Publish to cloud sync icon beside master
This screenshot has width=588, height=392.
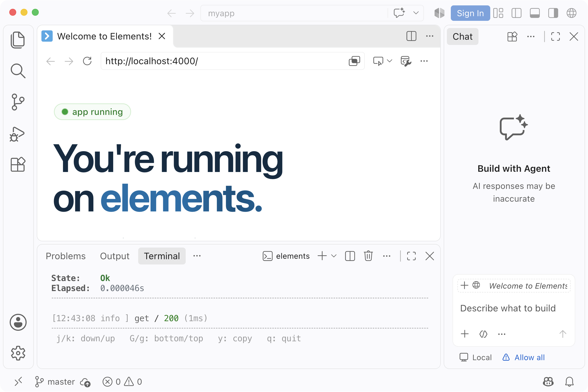(85, 382)
